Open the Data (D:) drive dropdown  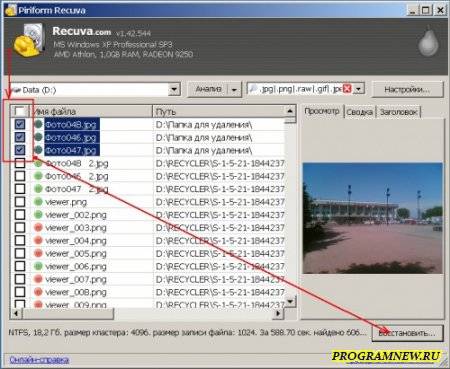174,90
